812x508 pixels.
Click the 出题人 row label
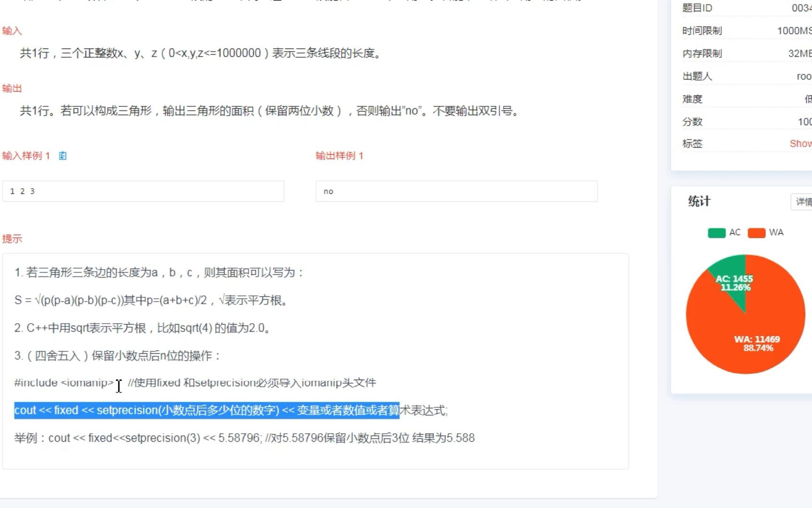[697, 76]
